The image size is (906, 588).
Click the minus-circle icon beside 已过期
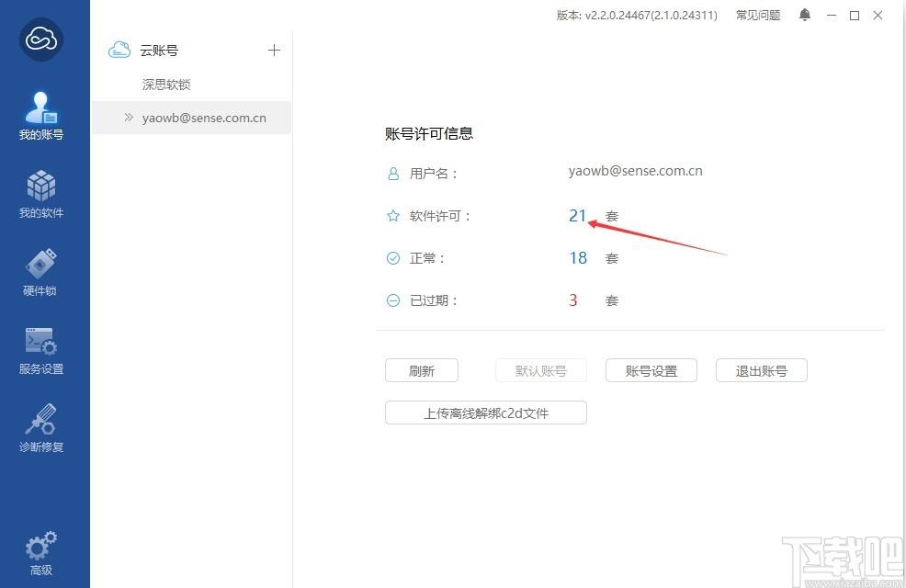pos(393,300)
